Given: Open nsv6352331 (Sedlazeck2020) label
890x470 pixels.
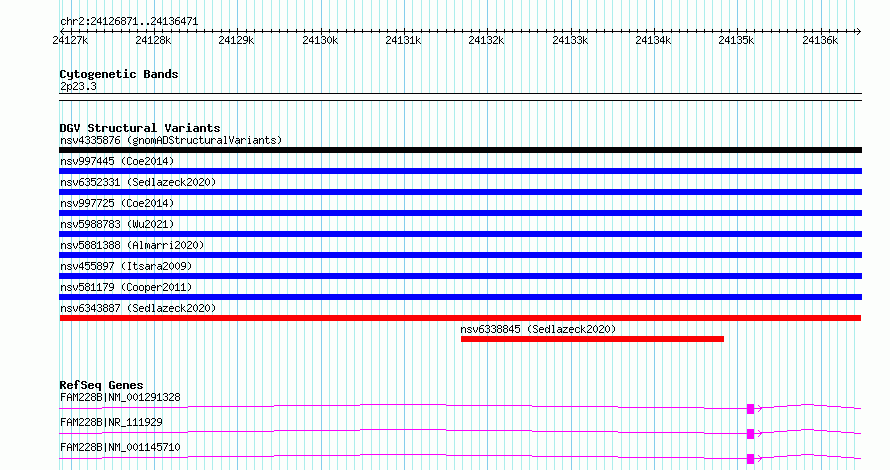Looking at the screenshot, I should click(138, 182).
